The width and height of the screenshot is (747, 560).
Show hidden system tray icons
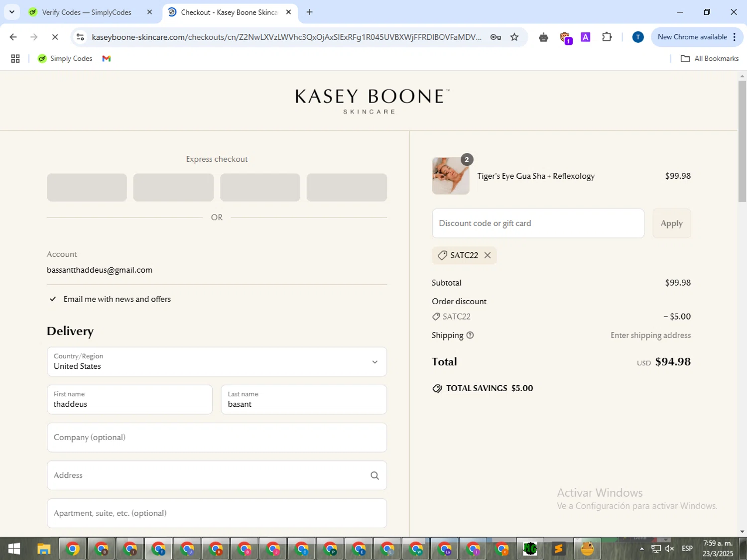click(642, 549)
